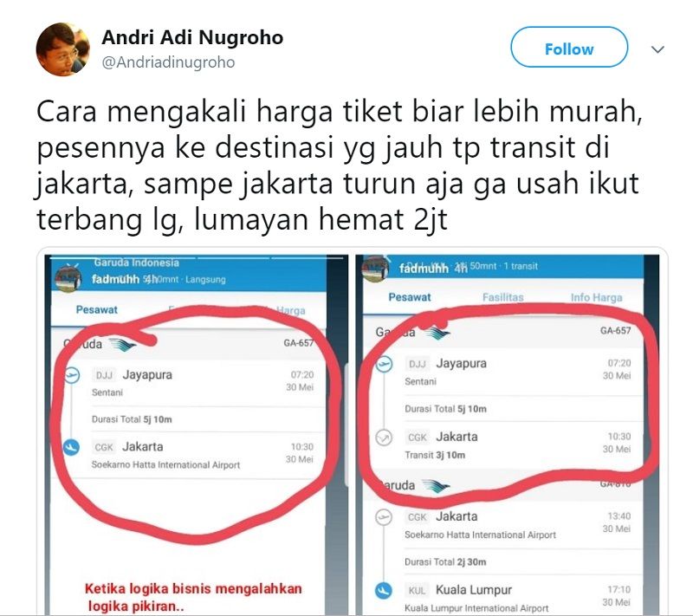Click fadmuhh story avatar in right screenshot
This screenshot has height=616, width=693.
point(375,269)
